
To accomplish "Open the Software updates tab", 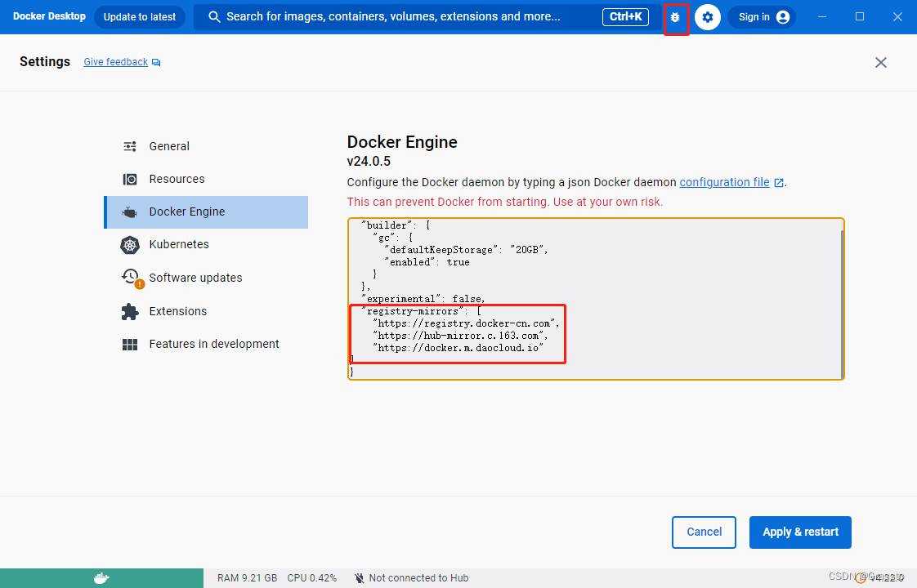I will pos(207,278).
